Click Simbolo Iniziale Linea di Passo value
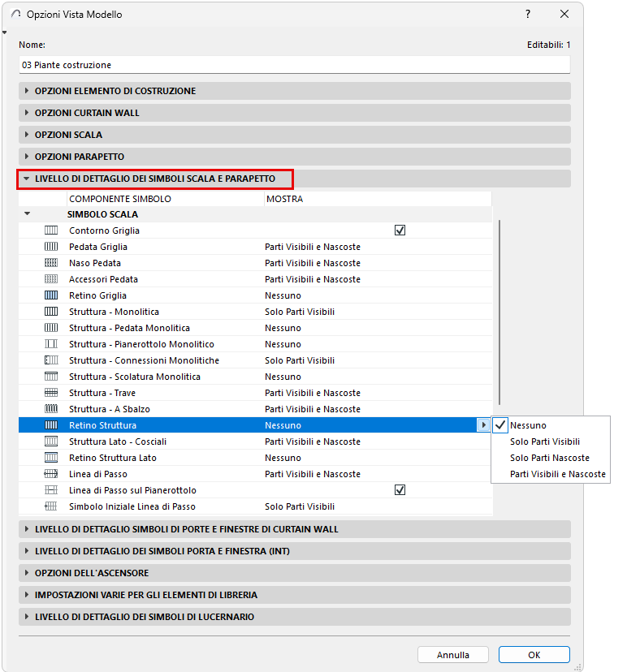 tap(300, 506)
